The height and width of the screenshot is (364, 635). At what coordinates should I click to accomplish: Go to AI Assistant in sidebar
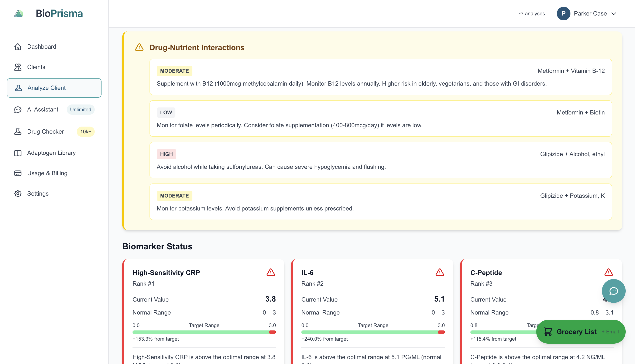(x=42, y=110)
